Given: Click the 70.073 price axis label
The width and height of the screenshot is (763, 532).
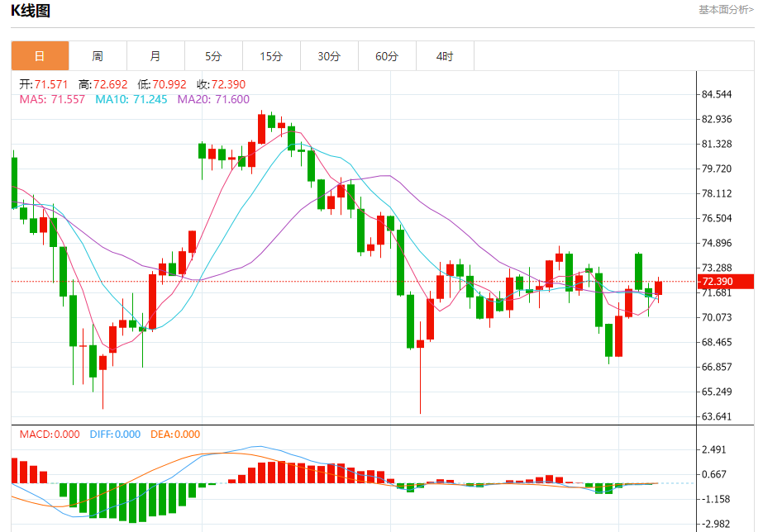Looking at the screenshot, I should point(717,317).
